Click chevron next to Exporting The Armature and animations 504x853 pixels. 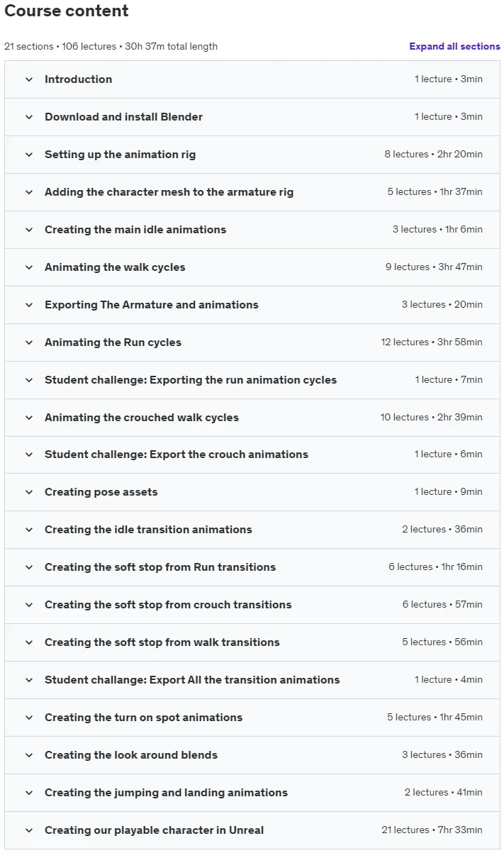pos(29,305)
